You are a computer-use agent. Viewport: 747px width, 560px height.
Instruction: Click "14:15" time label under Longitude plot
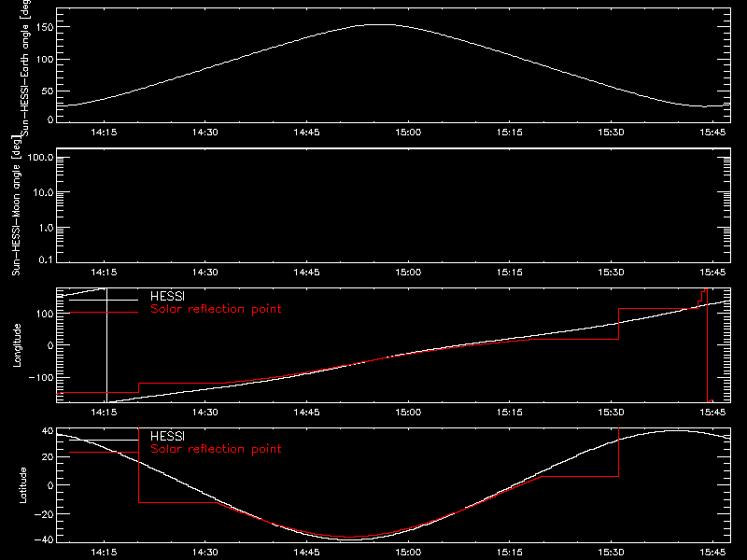(104, 412)
